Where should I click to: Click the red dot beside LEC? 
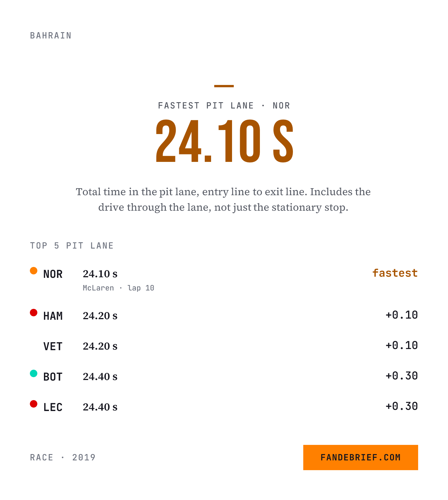point(34,404)
